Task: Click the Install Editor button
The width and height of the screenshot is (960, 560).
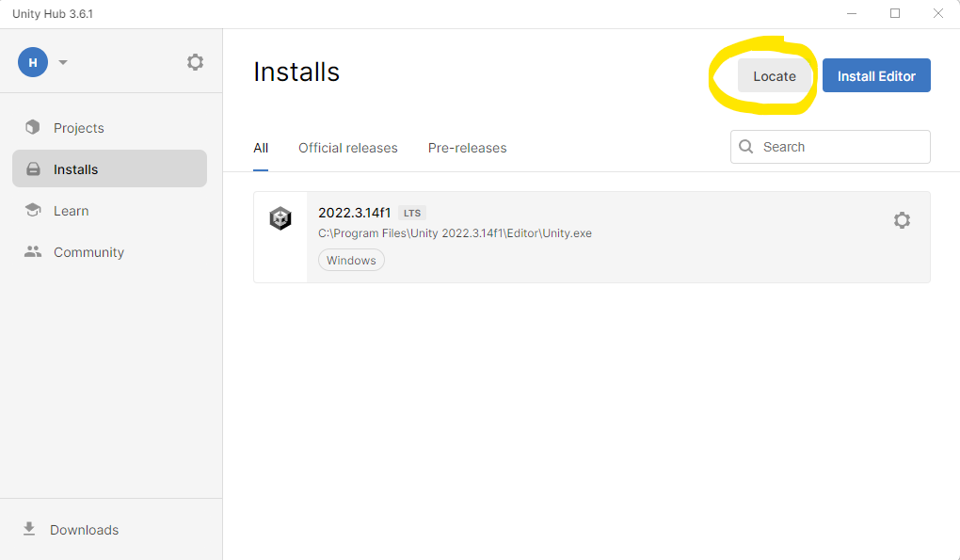Action: click(x=876, y=75)
